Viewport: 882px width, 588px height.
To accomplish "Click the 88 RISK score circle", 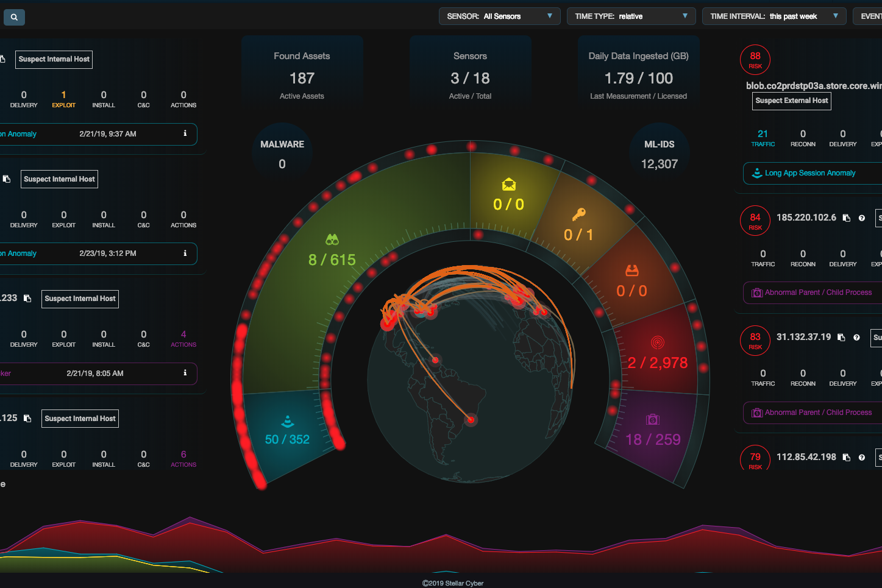I will 755,60.
